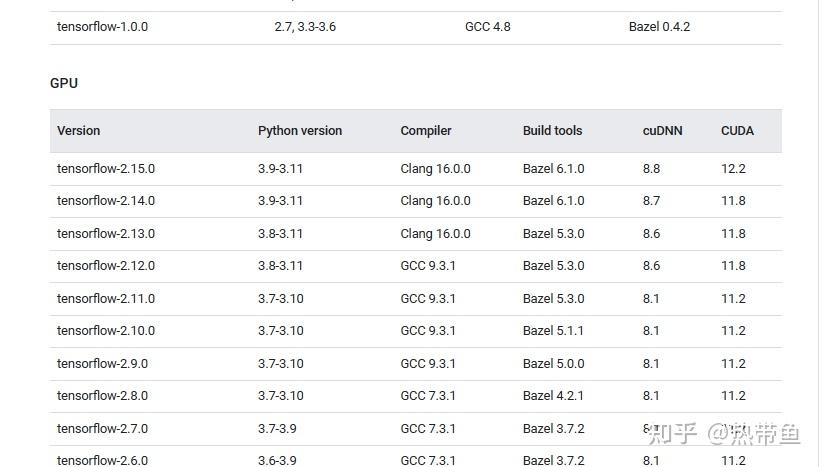The image size is (822, 467).
Task: Click the GPU section heading
Action: click(64, 83)
